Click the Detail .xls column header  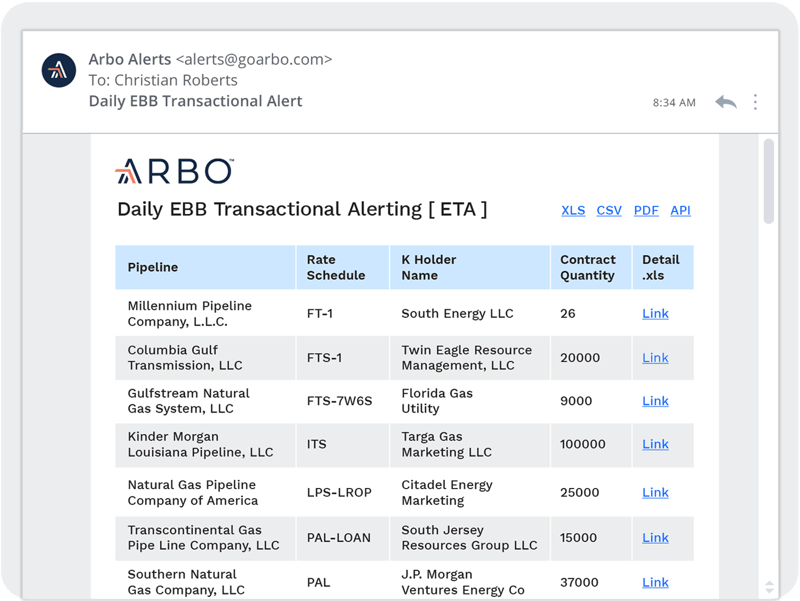click(x=663, y=267)
